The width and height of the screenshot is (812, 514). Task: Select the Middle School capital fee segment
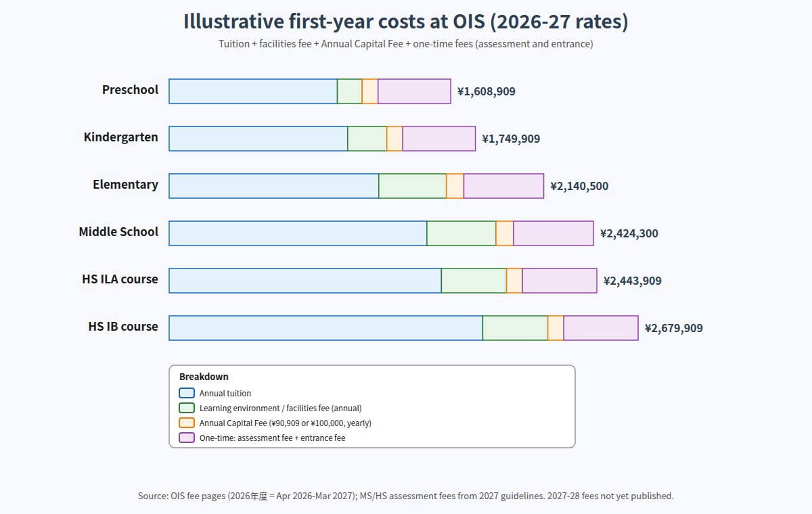coord(505,233)
